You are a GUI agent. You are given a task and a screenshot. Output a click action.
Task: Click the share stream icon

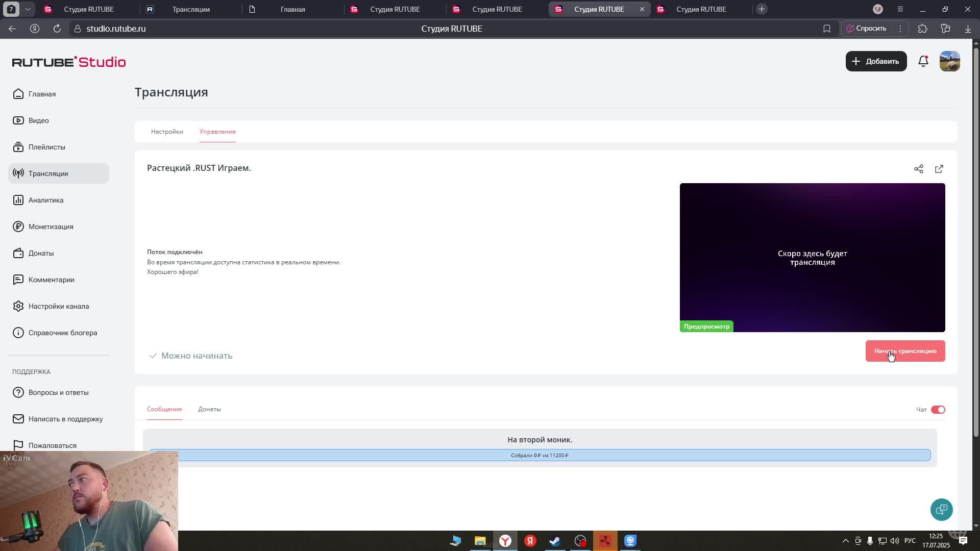point(919,169)
